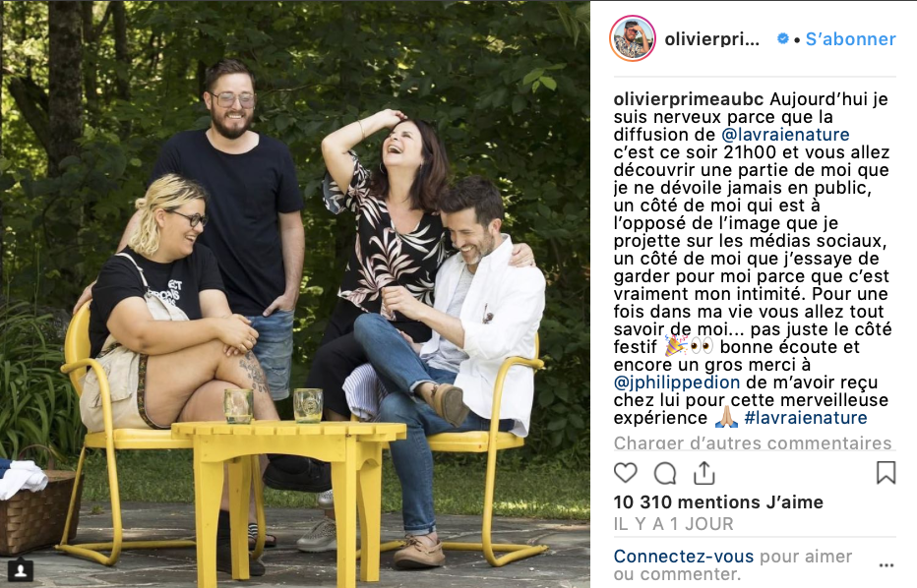The width and height of the screenshot is (917, 588).
Task: Share the post using the upload arrow icon
Action: [704, 473]
